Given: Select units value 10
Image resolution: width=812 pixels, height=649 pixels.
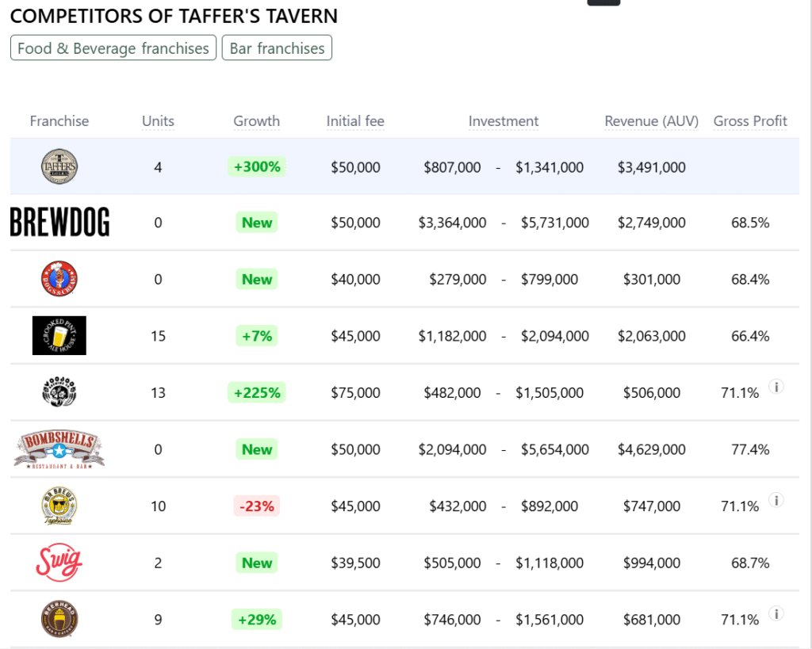Looking at the screenshot, I should 158,506.
